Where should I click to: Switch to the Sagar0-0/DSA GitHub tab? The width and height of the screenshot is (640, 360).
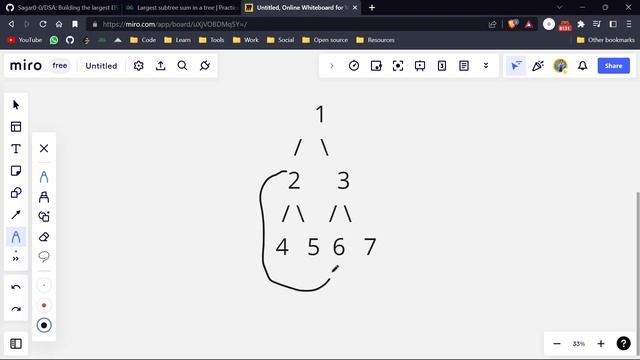coord(61,7)
